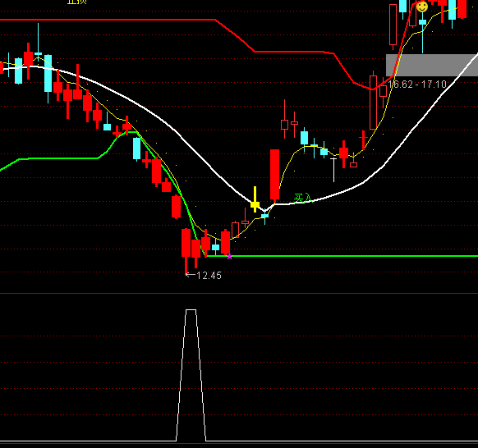
Task: Click the gray 16.62 - 17.10 gap zone
Action: pyautogui.click(x=432, y=65)
